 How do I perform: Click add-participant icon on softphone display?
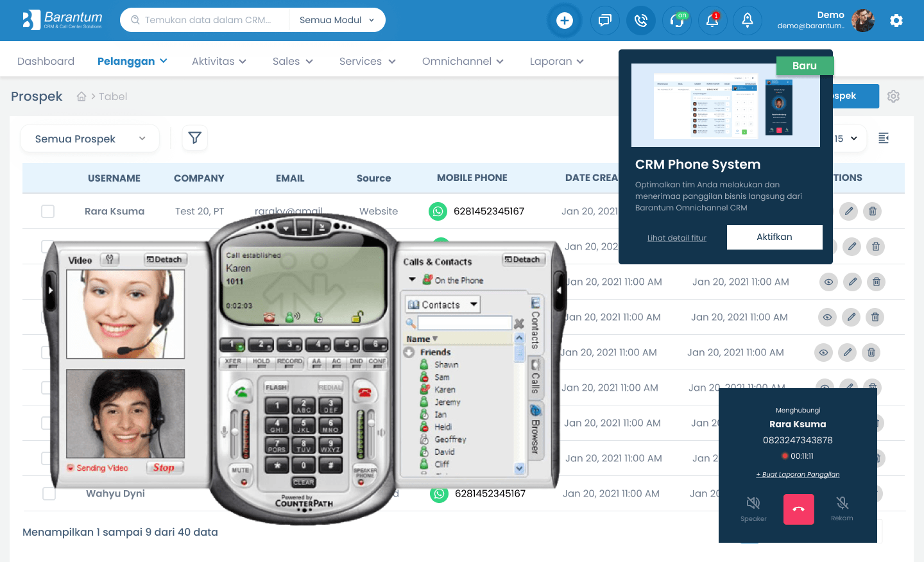click(318, 317)
